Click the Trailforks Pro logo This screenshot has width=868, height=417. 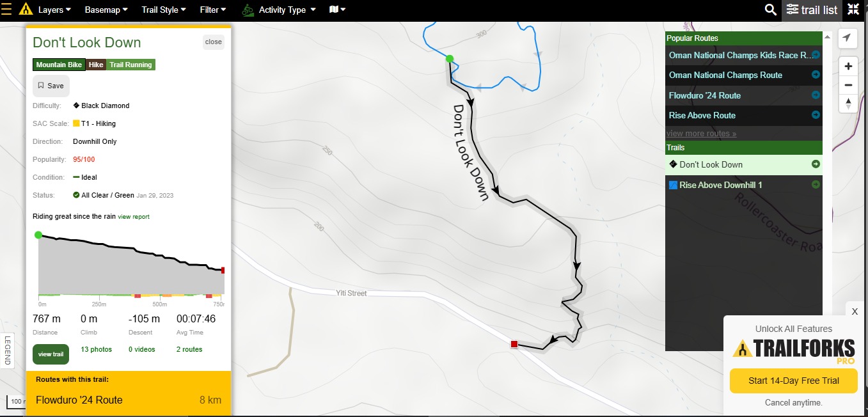(x=793, y=351)
